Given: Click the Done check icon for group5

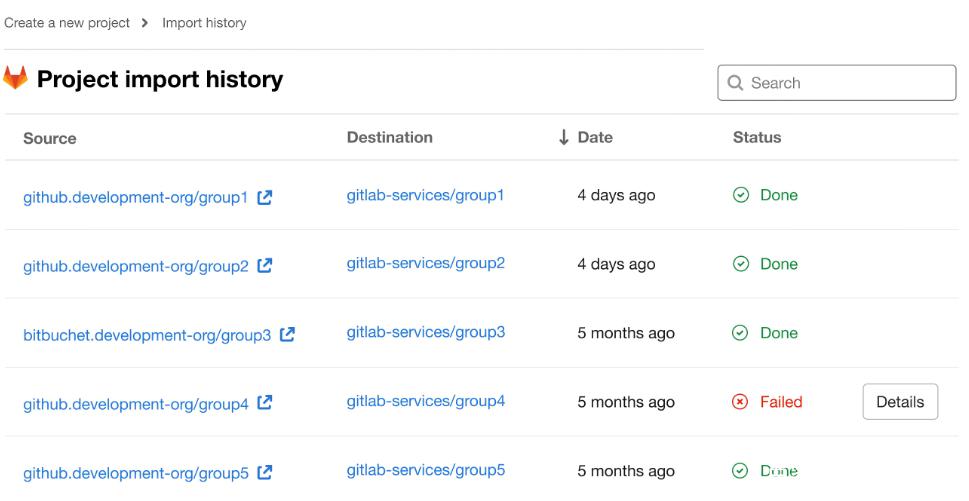Looking at the screenshot, I should 740,471.
